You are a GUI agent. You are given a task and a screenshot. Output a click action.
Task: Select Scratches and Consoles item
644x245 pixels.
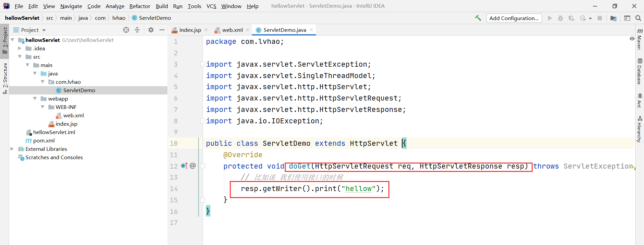[54, 157]
